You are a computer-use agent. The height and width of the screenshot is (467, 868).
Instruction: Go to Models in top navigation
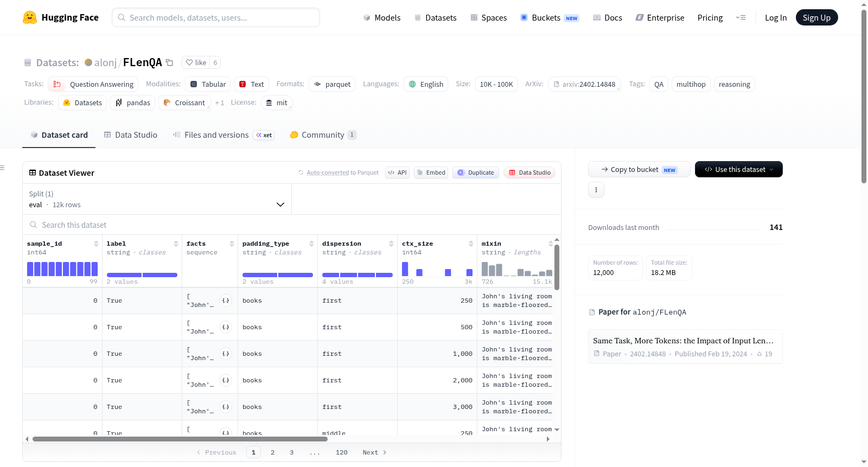click(x=382, y=17)
